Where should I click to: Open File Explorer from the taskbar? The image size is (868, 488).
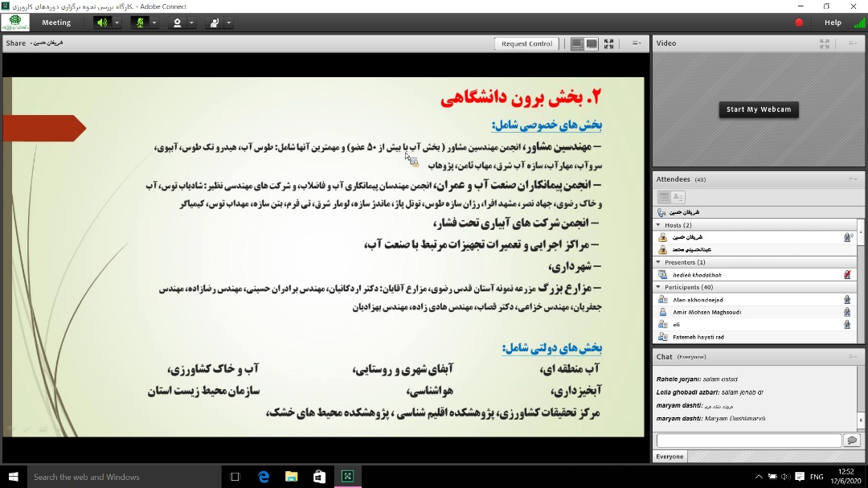coord(292,477)
